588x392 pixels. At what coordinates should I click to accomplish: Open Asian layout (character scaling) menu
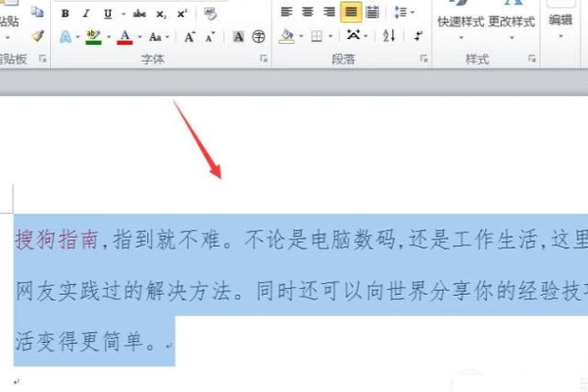[x=357, y=35]
